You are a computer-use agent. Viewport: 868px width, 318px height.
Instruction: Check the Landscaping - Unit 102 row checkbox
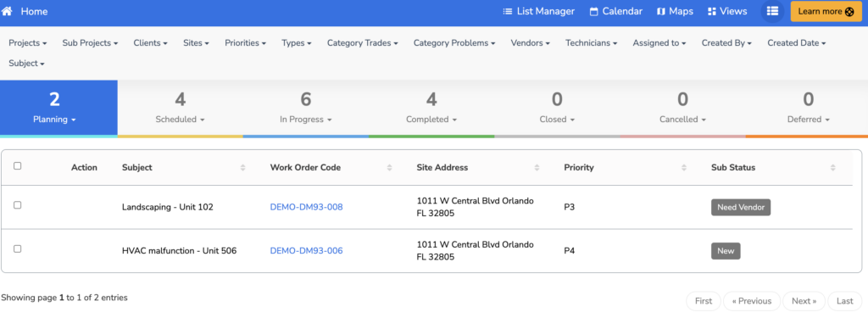[18, 205]
